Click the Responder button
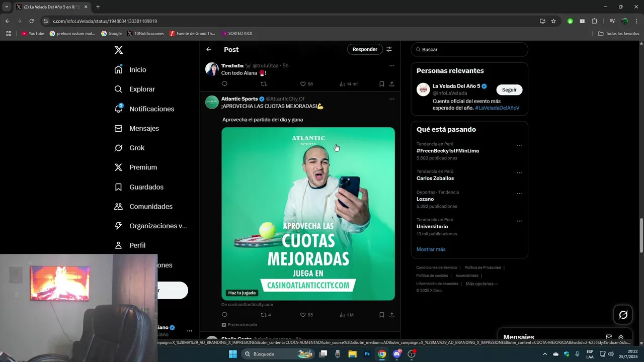This screenshot has width=644, height=362. coord(365,49)
